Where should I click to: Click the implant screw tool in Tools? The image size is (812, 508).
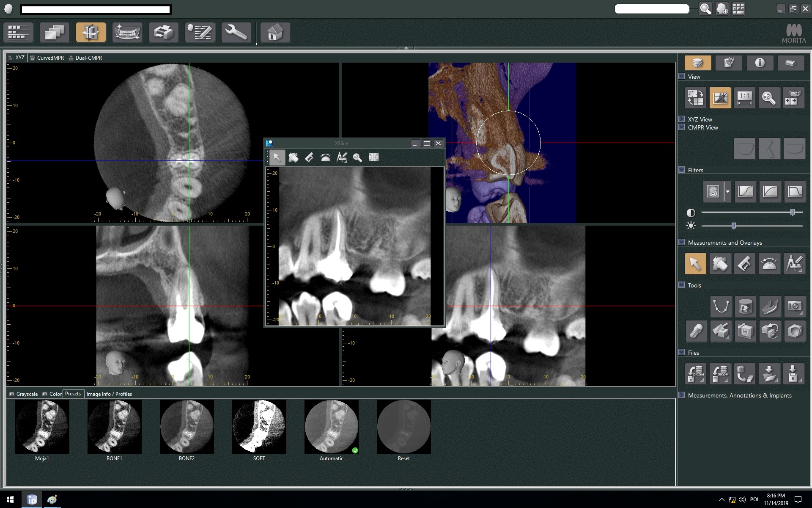pos(696,331)
